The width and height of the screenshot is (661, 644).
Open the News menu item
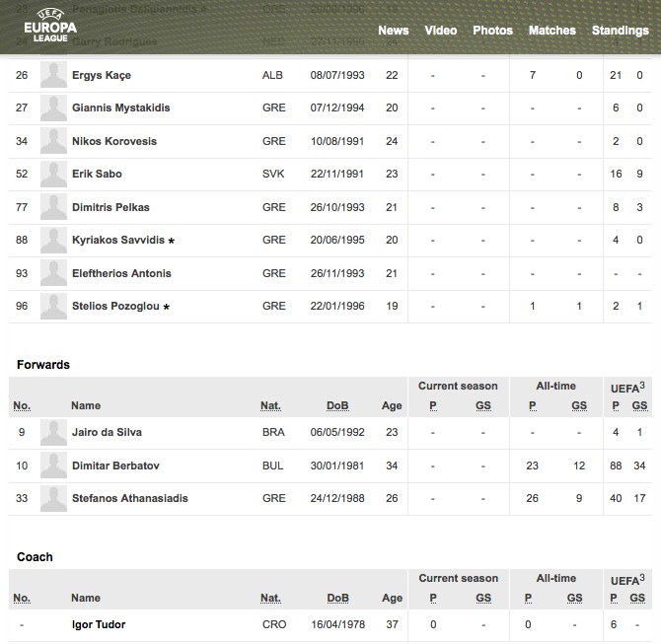pyautogui.click(x=393, y=31)
